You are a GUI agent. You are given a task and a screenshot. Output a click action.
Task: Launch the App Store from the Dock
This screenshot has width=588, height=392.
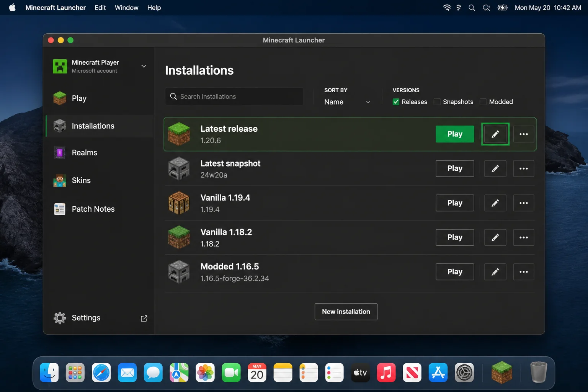pos(438,372)
